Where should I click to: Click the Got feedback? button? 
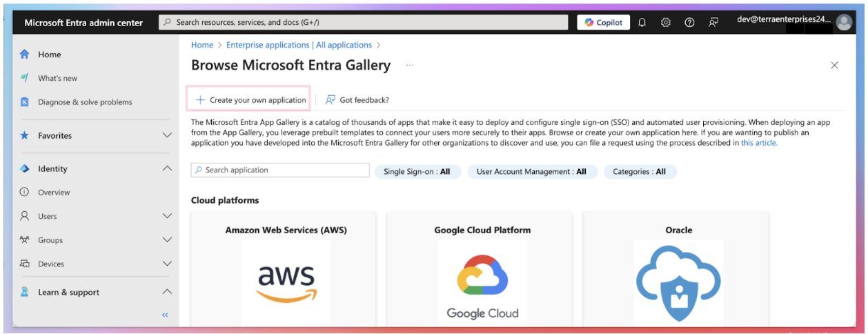pyautogui.click(x=357, y=100)
